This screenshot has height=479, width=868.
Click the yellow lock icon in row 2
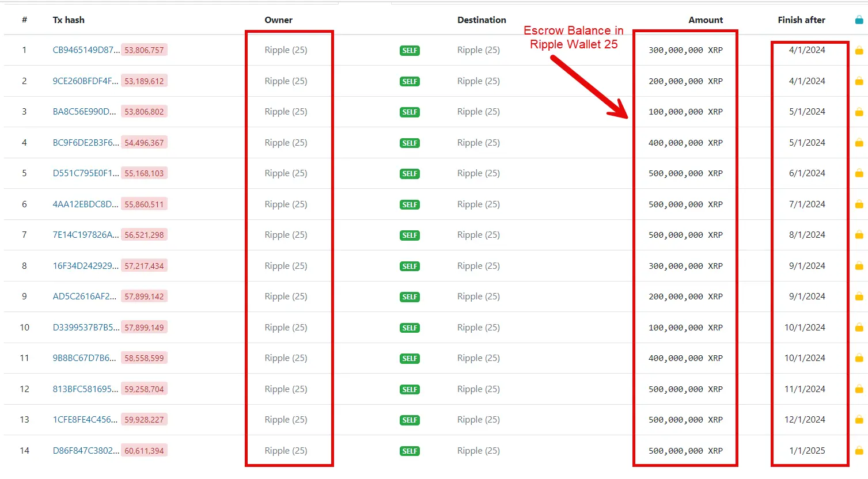859,81
